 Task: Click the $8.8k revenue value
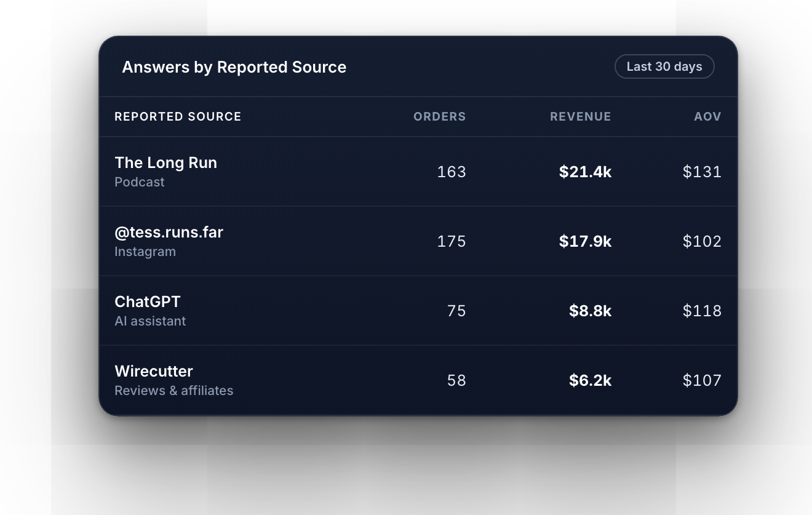pos(590,311)
